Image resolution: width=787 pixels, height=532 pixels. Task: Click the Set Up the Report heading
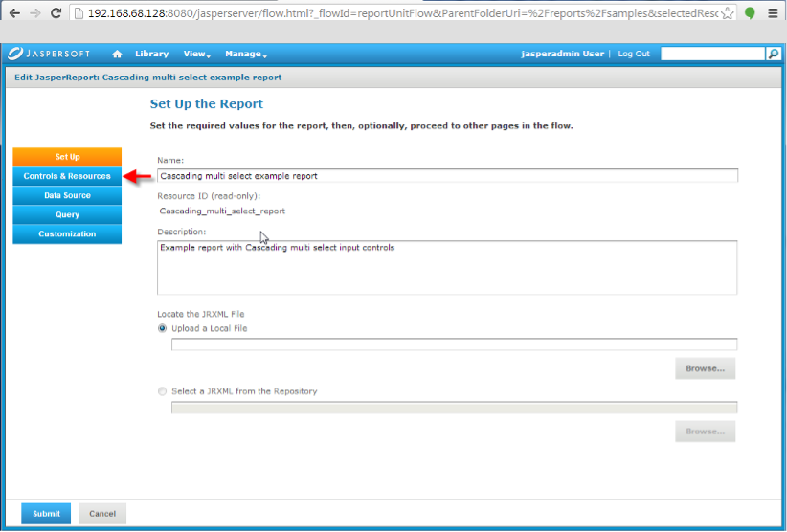pos(206,103)
